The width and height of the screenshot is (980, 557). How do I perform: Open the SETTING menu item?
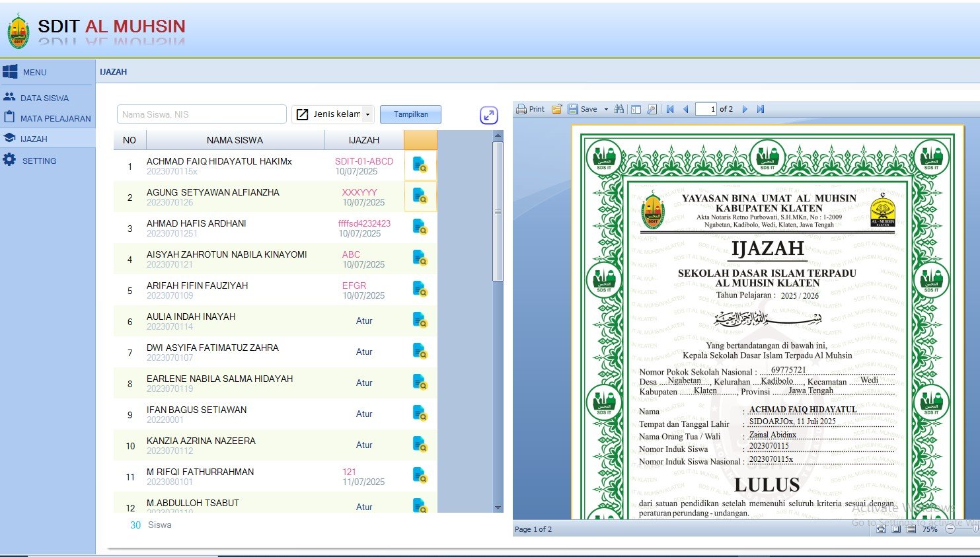[x=39, y=161]
